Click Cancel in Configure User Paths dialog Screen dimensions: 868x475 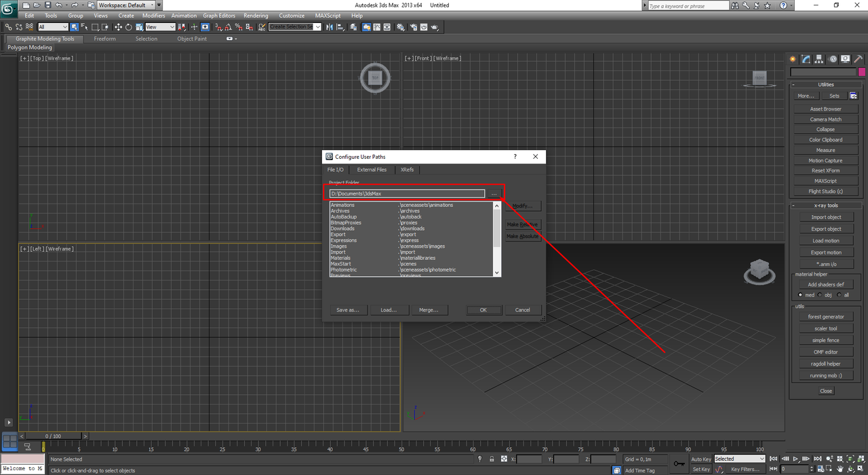(523, 309)
